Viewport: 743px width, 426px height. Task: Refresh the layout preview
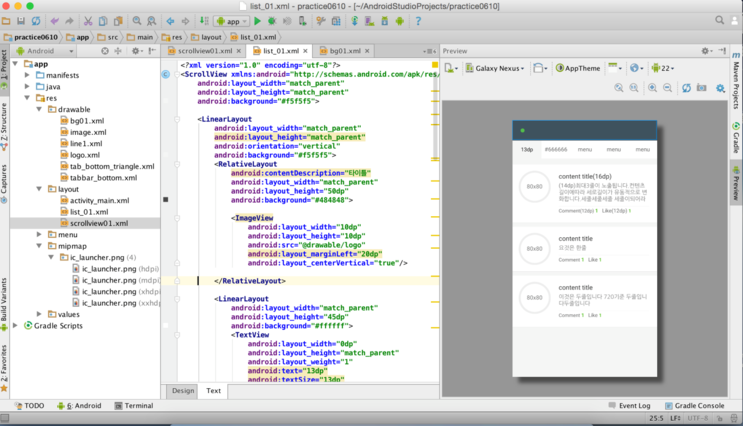coord(686,88)
